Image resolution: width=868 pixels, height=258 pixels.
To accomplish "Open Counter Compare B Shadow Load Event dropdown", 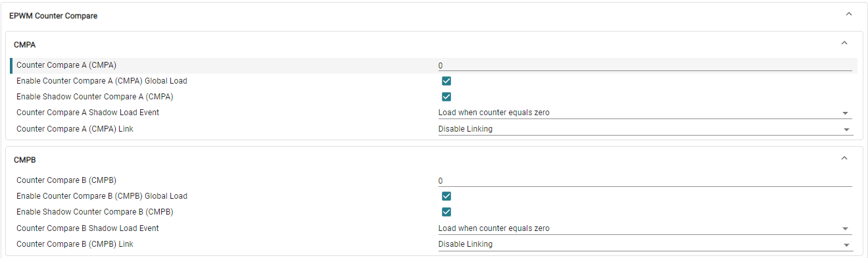I will coord(645,228).
